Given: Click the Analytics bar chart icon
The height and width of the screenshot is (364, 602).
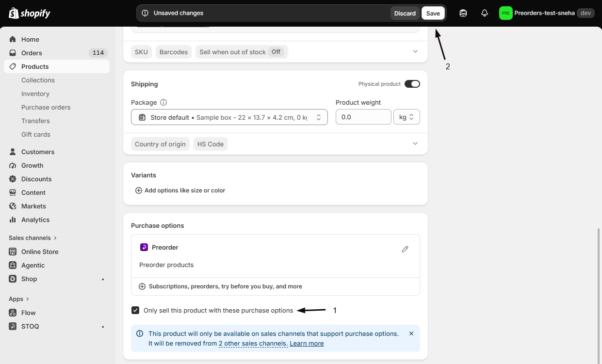Looking at the screenshot, I should 13,220.
